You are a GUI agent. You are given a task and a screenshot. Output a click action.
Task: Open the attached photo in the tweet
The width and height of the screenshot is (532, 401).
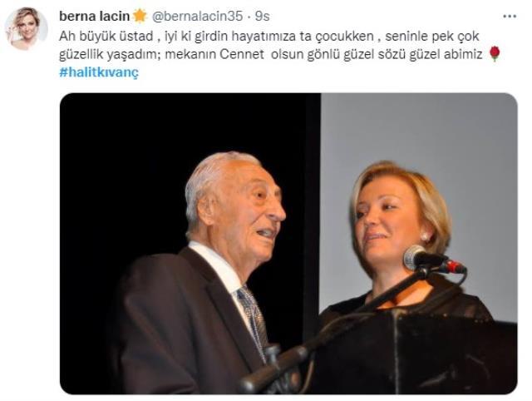point(288,243)
